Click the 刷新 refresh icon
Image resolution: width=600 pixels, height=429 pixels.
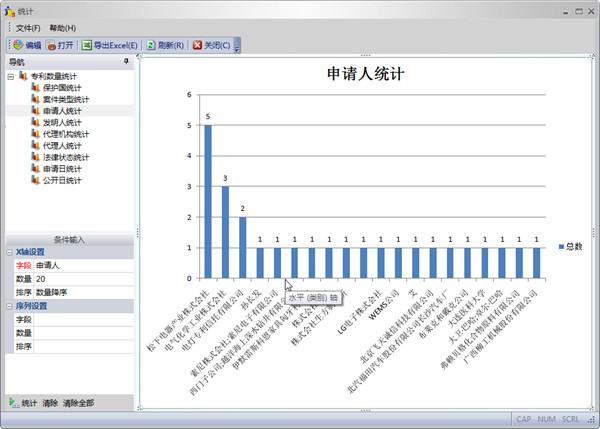(x=151, y=45)
